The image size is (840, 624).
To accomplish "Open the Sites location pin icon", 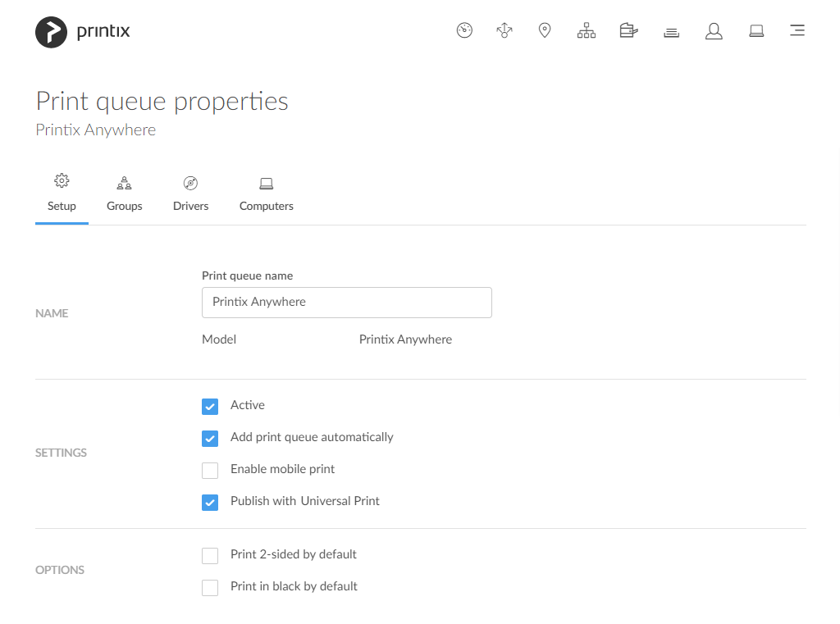I will (x=545, y=30).
